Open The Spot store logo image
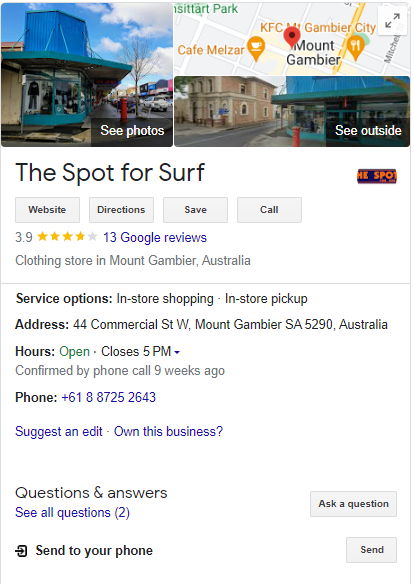This screenshot has width=414, height=584. [x=377, y=176]
